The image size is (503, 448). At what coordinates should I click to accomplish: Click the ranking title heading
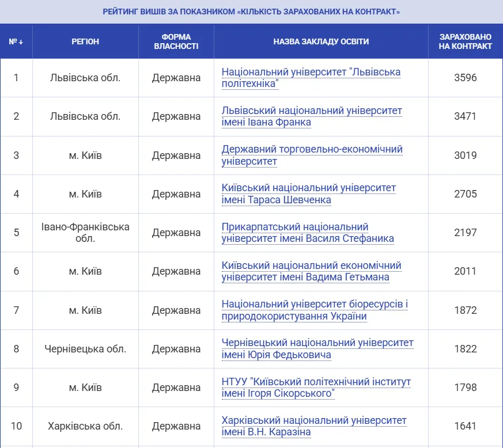tap(251, 12)
